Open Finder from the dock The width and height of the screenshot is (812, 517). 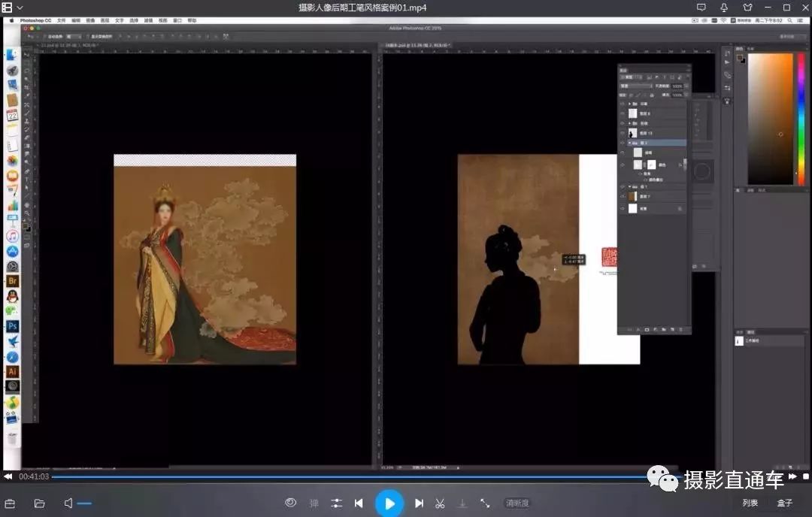point(13,56)
